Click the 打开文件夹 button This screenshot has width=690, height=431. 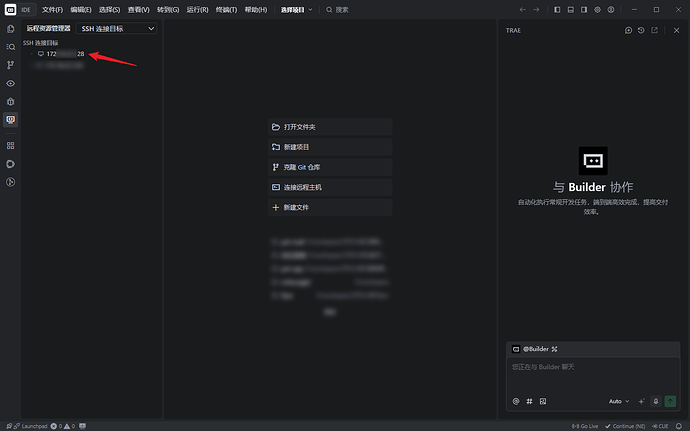tap(330, 127)
